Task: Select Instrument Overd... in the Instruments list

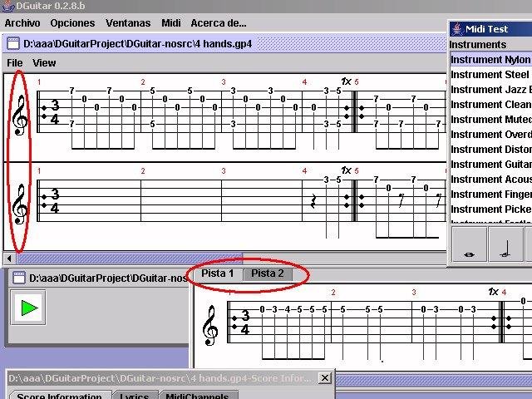Action: tap(491, 135)
